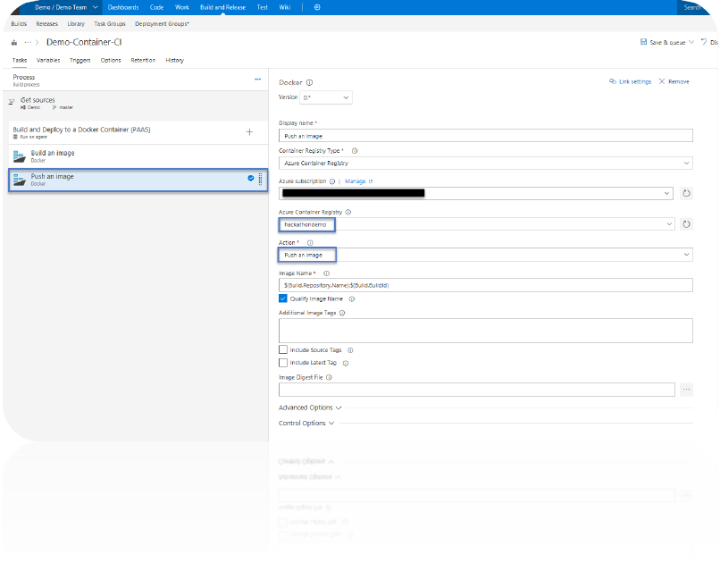Screen dimensions: 720x588
Task: Click the Build an image Docker icon
Action: [x=20, y=156]
